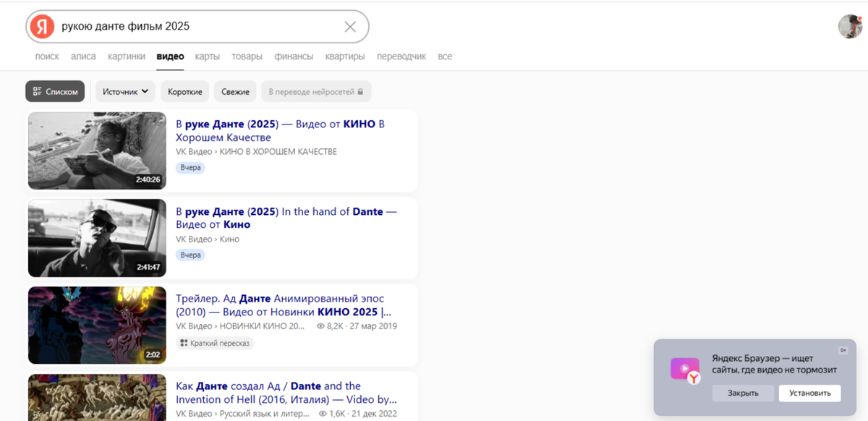Click "Вчера" badge on first video result

190,168
